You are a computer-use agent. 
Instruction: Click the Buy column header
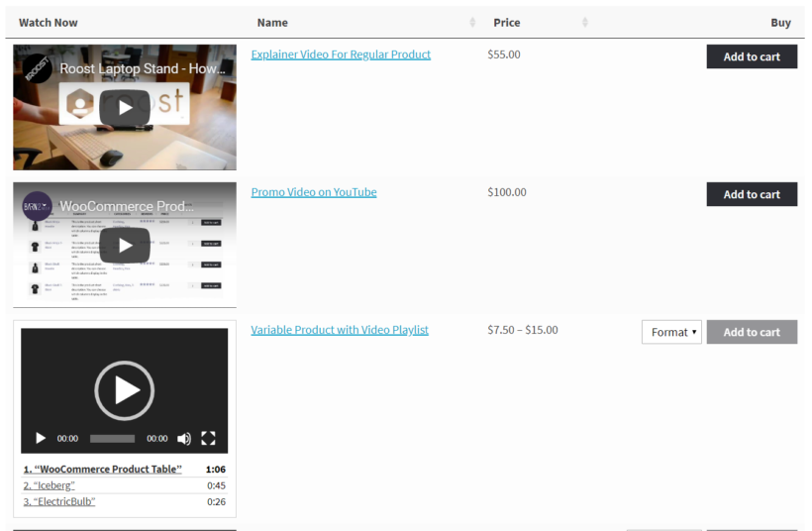[780, 23]
